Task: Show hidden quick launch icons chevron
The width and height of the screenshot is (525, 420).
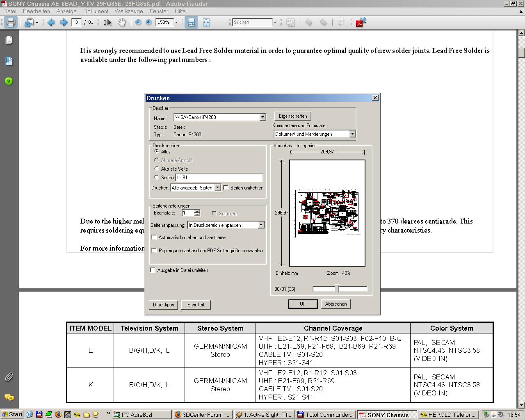Action: 108,414
